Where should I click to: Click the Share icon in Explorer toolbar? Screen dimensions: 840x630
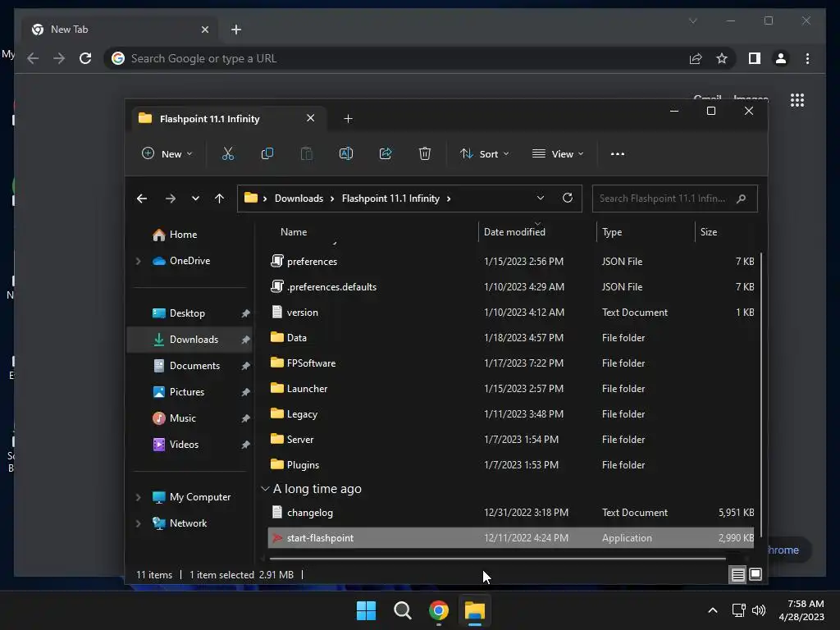386,153
